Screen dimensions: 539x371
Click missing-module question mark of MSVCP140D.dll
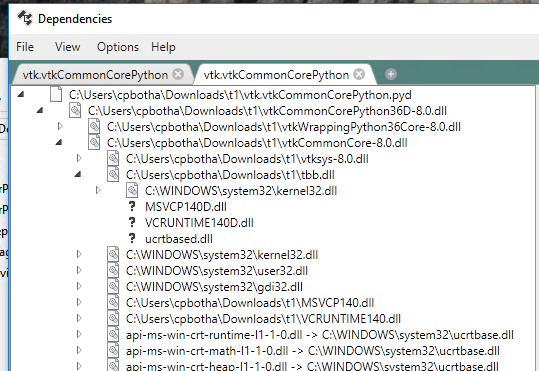click(132, 206)
